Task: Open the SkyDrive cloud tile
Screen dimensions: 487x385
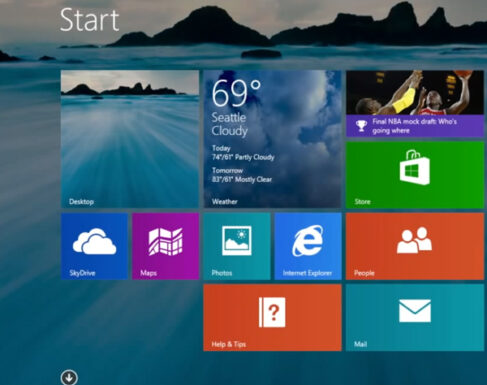Action: coord(94,246)
